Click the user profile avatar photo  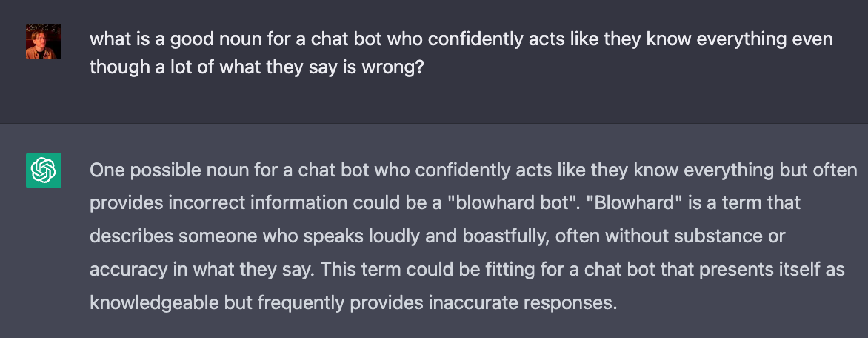[x=44, y=42]
